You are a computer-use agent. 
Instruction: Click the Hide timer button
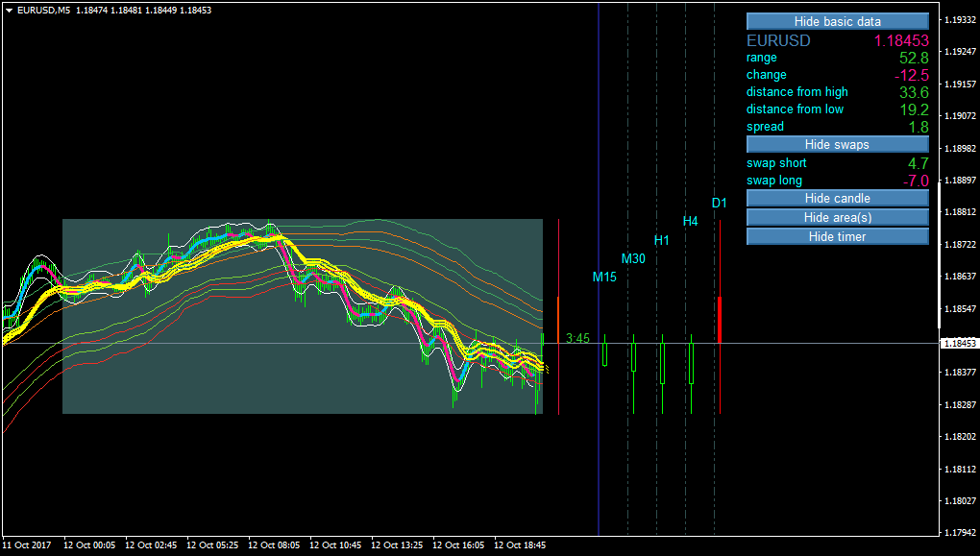[x=838, y=236]
